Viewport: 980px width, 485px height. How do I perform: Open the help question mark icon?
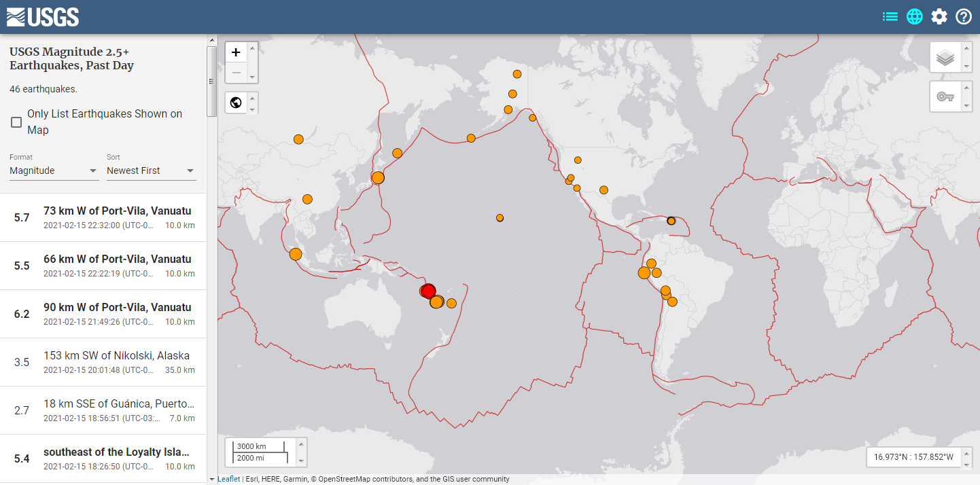coord(964,17)
